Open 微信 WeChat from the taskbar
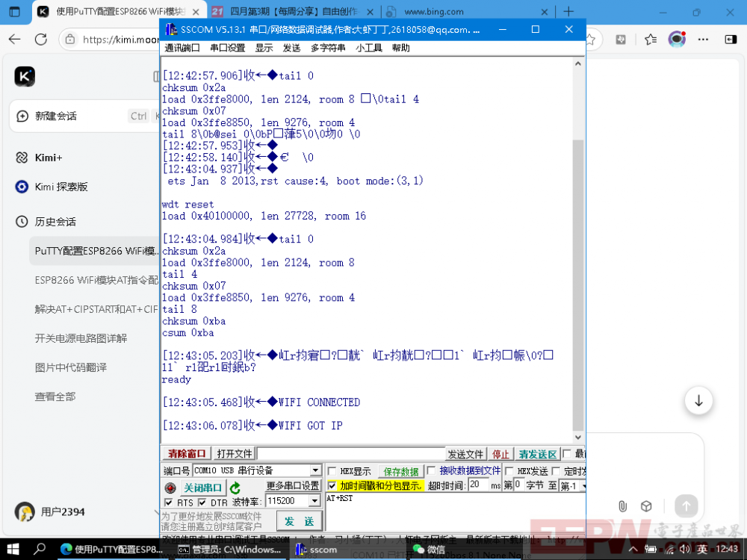Screen dimensions: 747x560 pyautogui.click(x=429, y=549)
